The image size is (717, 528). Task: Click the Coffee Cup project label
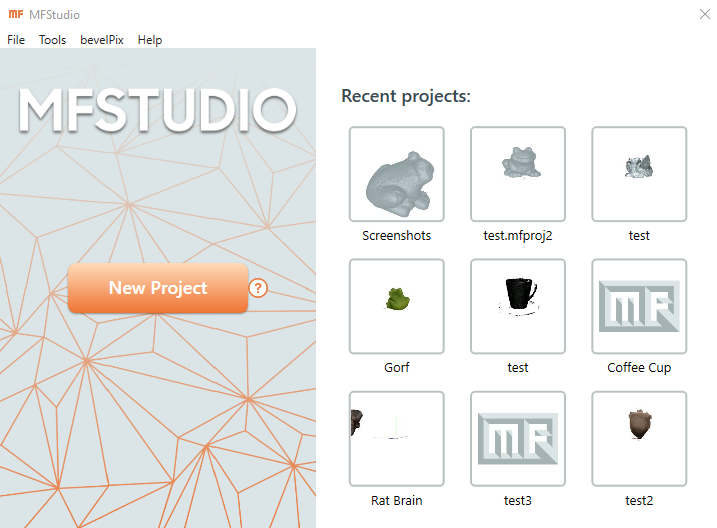point(639,368)
